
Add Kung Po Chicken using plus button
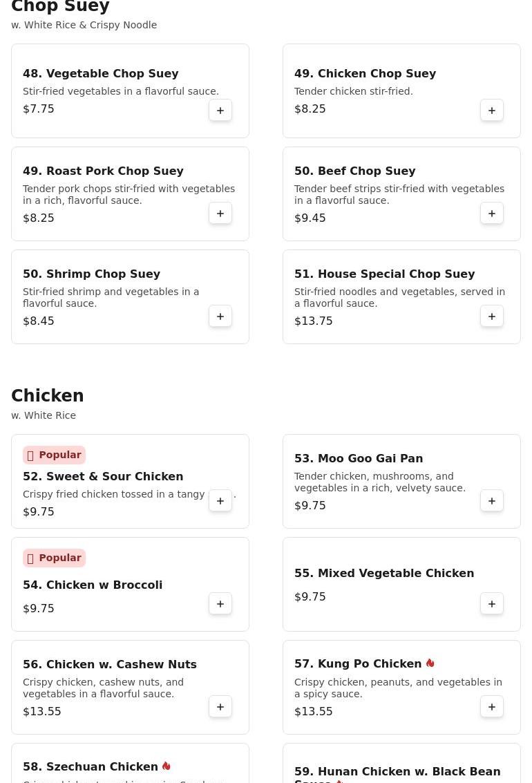[492, 707]
